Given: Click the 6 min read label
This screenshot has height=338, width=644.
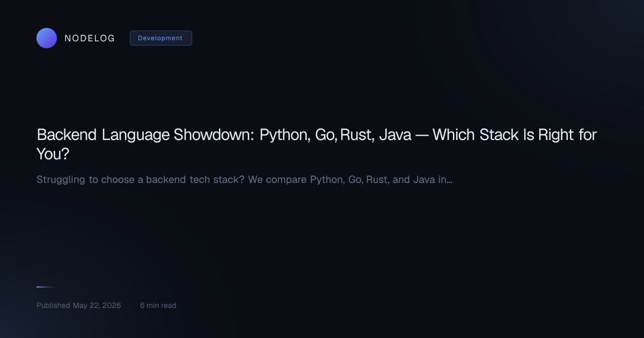Looking at the screenshot, I should coord(158,305).
